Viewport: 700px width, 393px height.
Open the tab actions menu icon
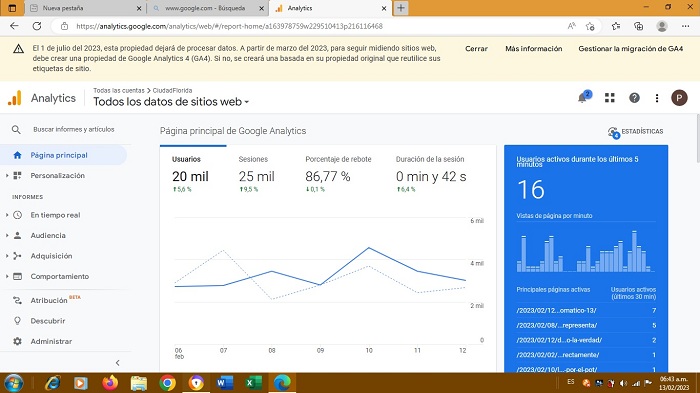(x=12, y=8)
